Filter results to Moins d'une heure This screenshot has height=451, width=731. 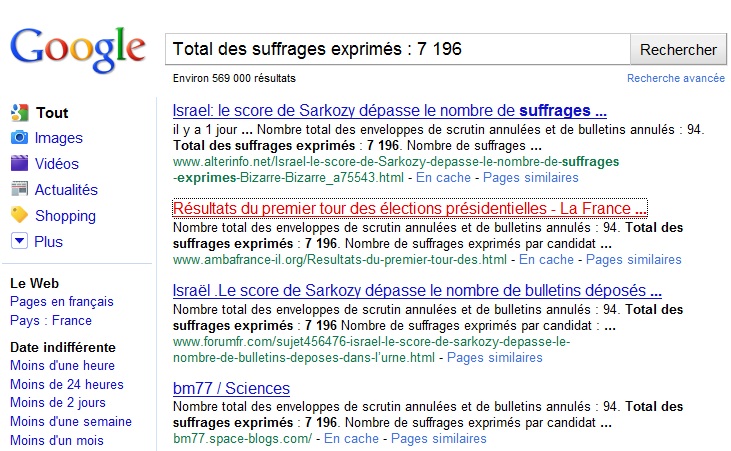[62, 366]
